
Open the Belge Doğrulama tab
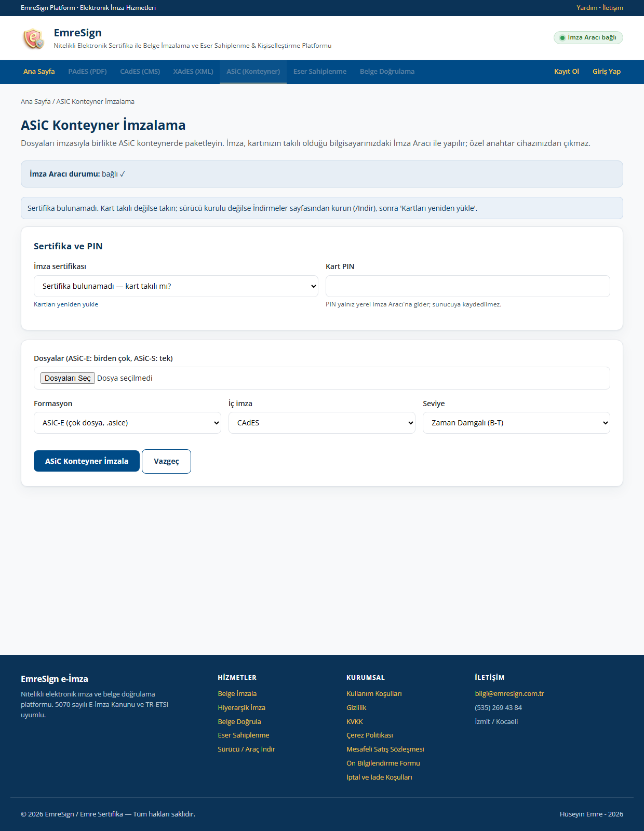387,72
